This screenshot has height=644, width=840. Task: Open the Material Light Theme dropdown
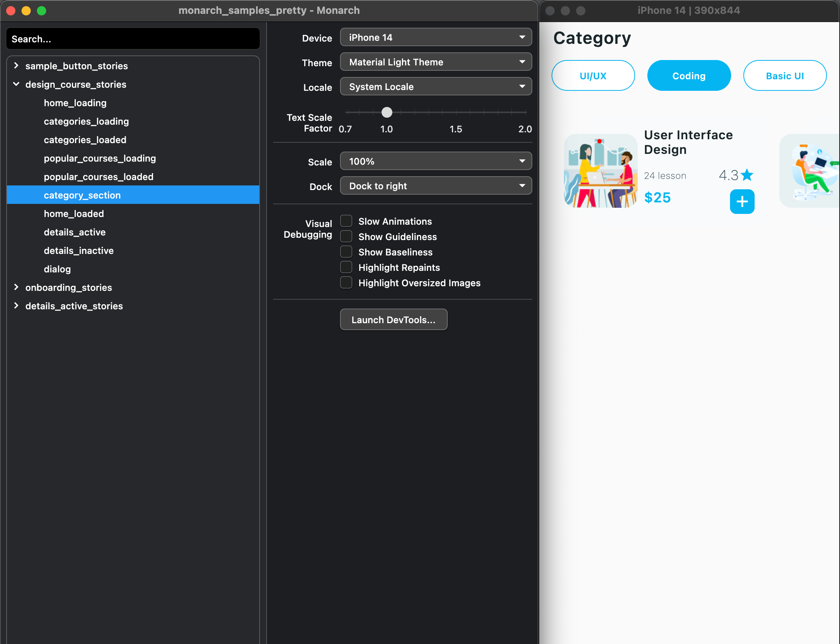click(x=436, y=62)
